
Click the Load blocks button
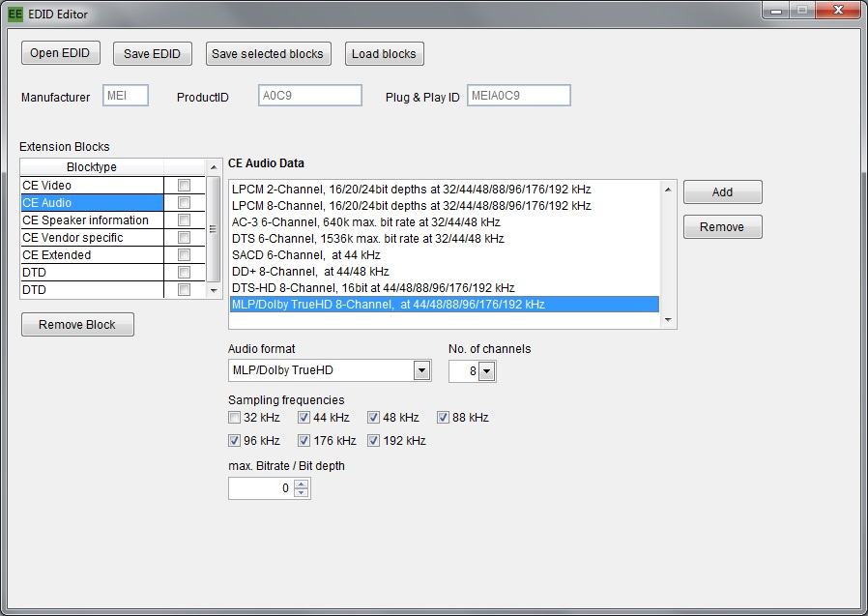384,54
